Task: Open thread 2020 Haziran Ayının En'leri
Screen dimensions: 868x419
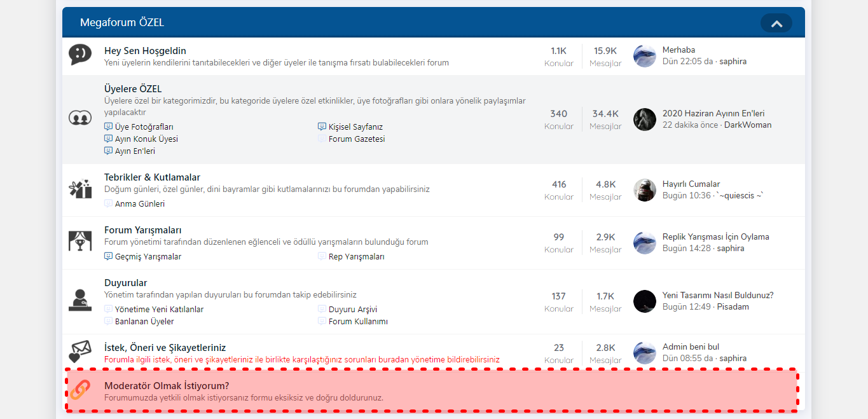Action: click(713, 114)
